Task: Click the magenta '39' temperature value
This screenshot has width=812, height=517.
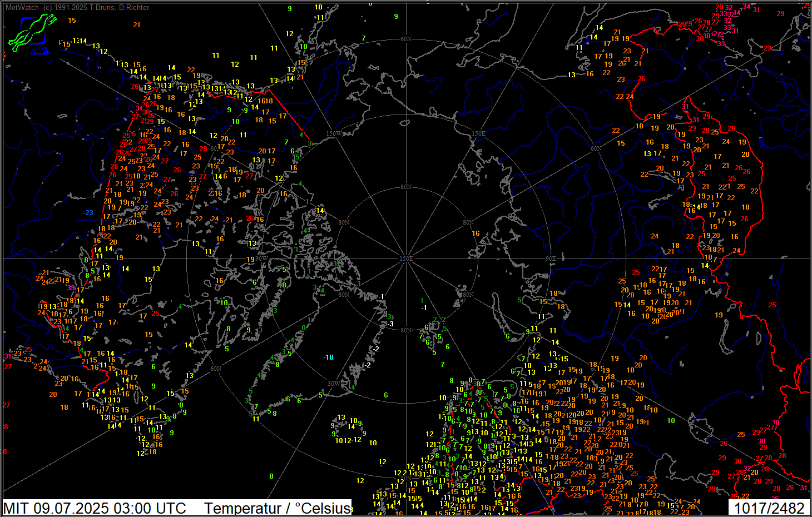Action: (71, 287)
